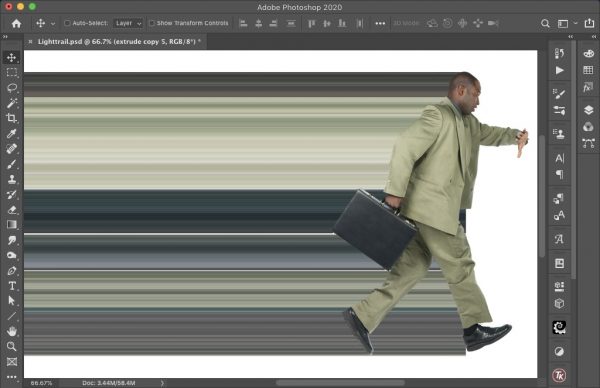
Task: Choose the Eraser tool
Action: 11,210
